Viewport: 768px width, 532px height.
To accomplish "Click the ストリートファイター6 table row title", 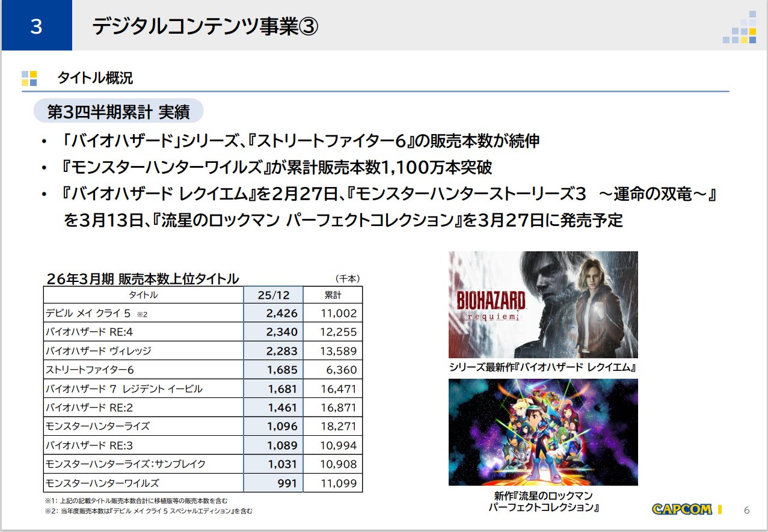I will pos(90,370).
